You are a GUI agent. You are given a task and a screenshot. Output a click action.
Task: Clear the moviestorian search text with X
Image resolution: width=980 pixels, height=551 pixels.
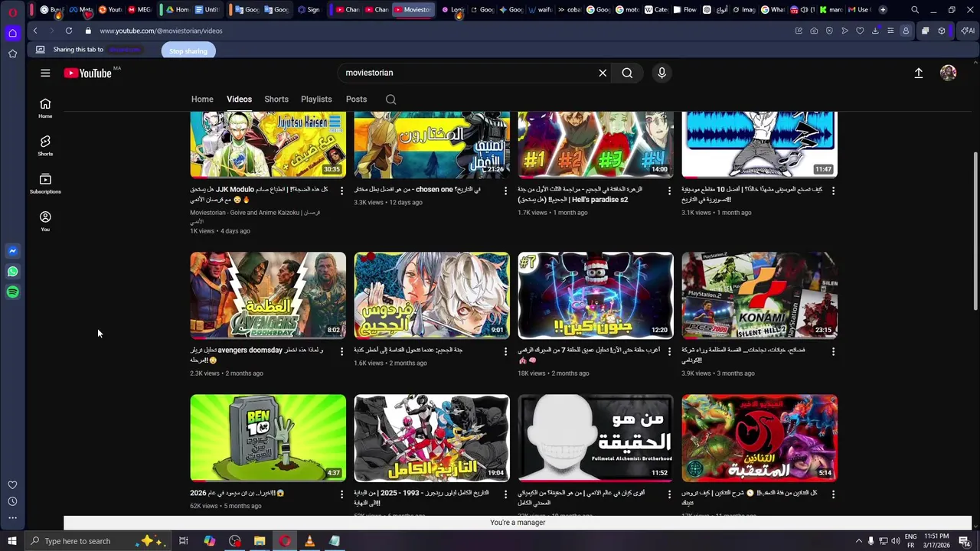603,73
